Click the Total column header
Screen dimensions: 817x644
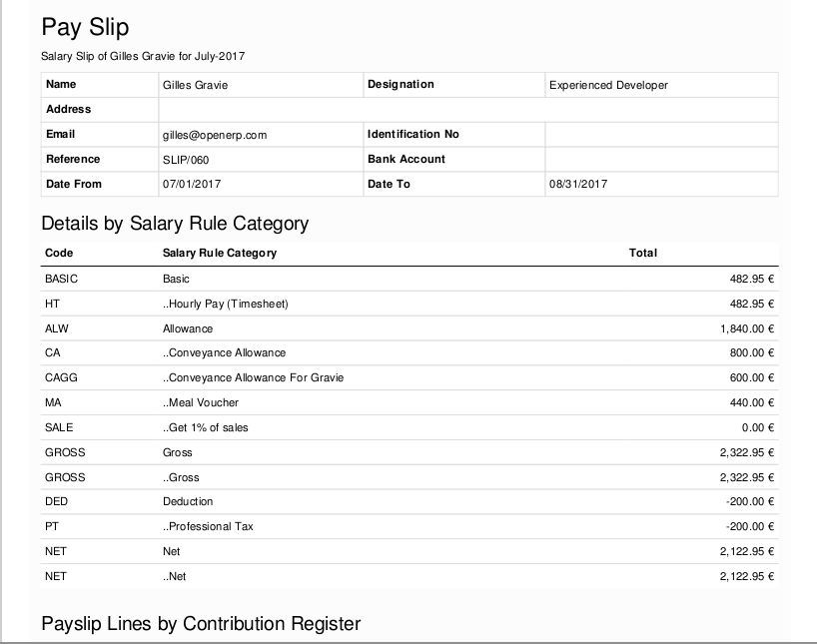pyautogui.click(x=642, y=254)
